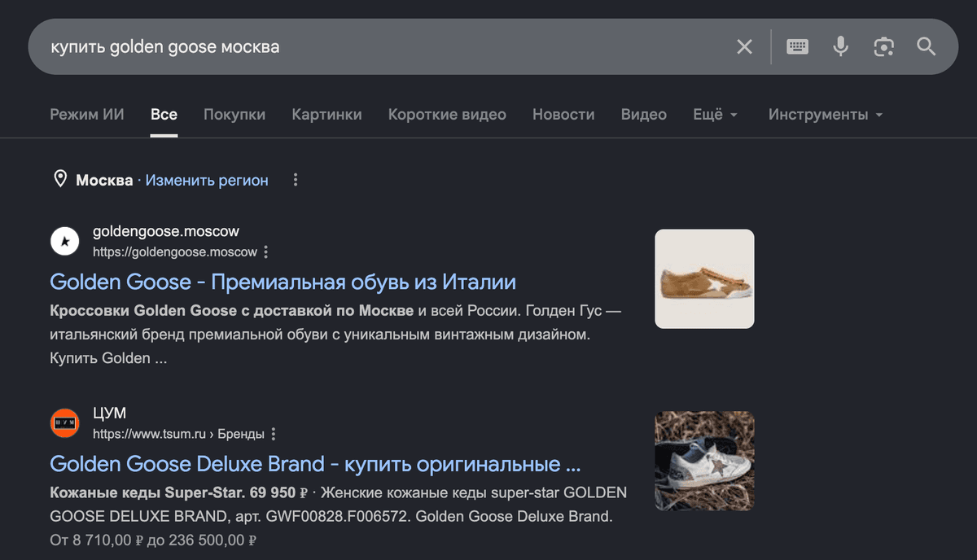Click the goldengoose.moscow site name
Screen dimensions: 977x560
166,232
